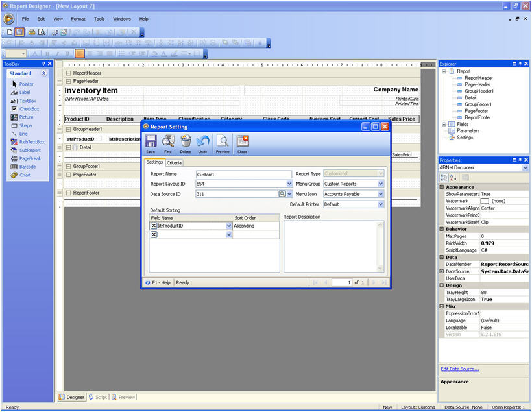Select the Chart tool in ToolBox
Viewport: 532px width, 412px height.
23,175
